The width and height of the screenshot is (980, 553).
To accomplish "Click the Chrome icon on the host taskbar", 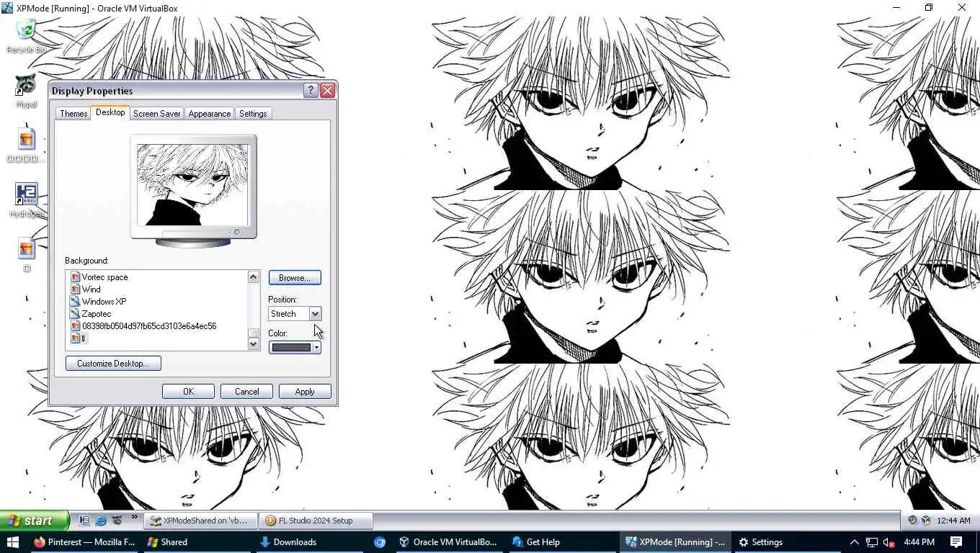I will 380,542.
